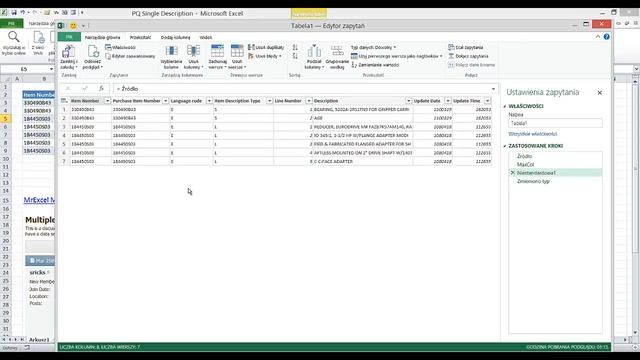
Task: Click Podział kolumny icon
Action: pos(314,51)
